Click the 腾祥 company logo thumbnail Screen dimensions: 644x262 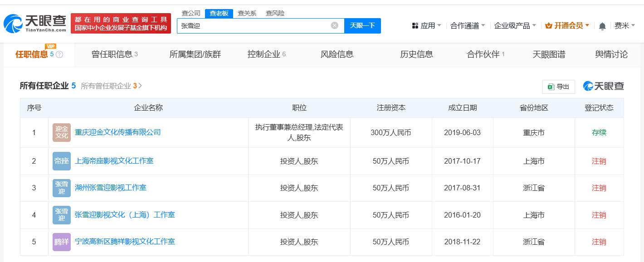coord(62,242)
